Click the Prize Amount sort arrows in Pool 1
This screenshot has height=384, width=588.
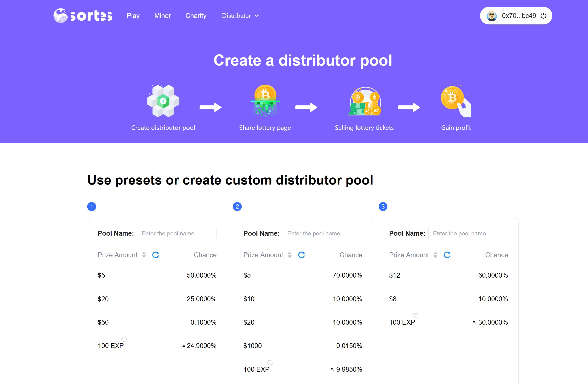click(x=144, y=255)
